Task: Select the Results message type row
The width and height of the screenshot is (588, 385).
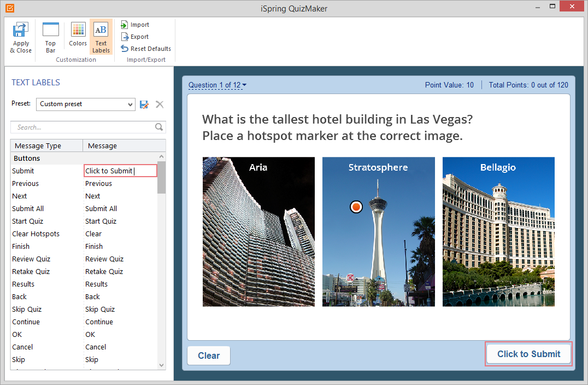Action: (84, 284)
